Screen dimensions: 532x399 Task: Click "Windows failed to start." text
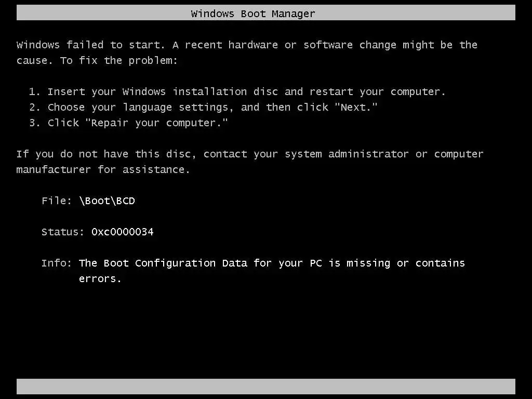tap(90, 45)
